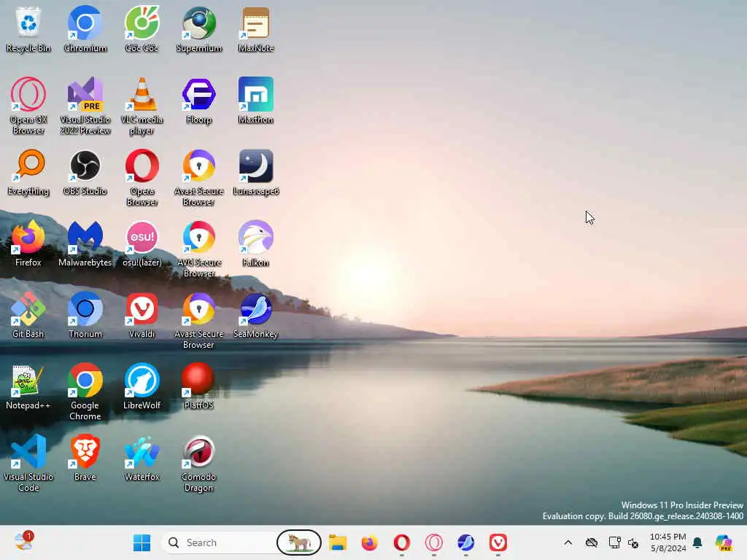747x560 pixels.
Task: Select the VLC media player icon
Action: click(x=142, y=106)
